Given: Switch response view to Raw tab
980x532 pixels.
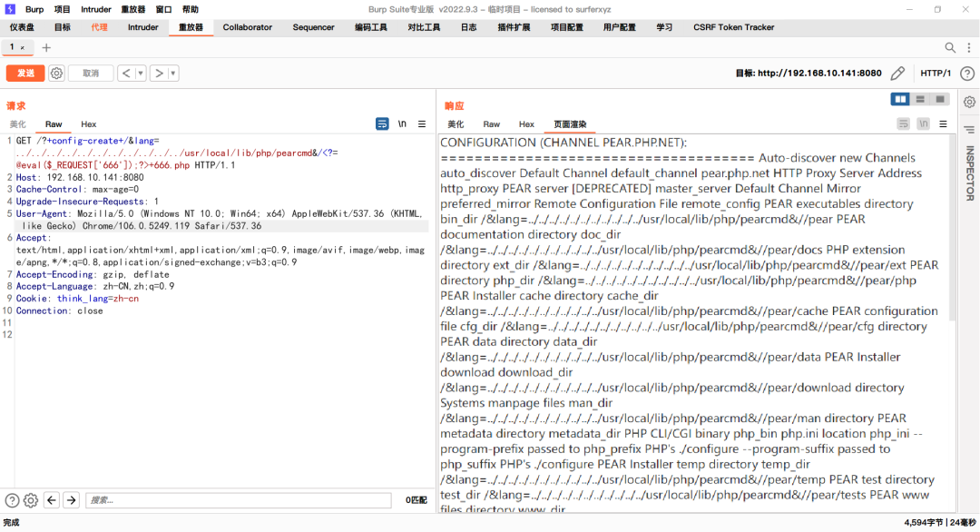Looking at the screenshot, I should click(x=491, y=124).
